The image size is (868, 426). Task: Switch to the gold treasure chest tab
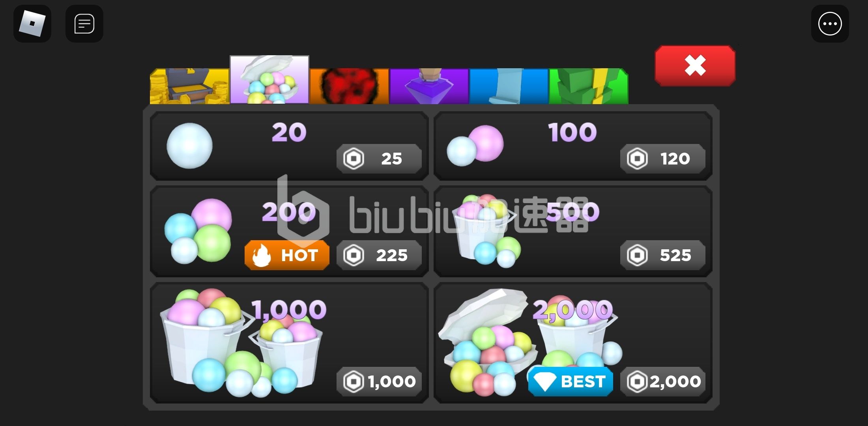(189, 86)
